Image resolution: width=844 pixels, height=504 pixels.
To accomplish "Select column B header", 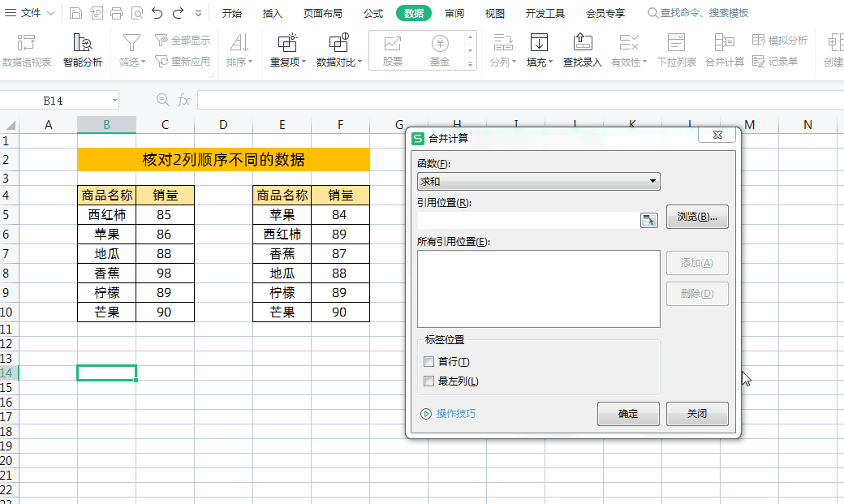I will [x=106, y=125].
